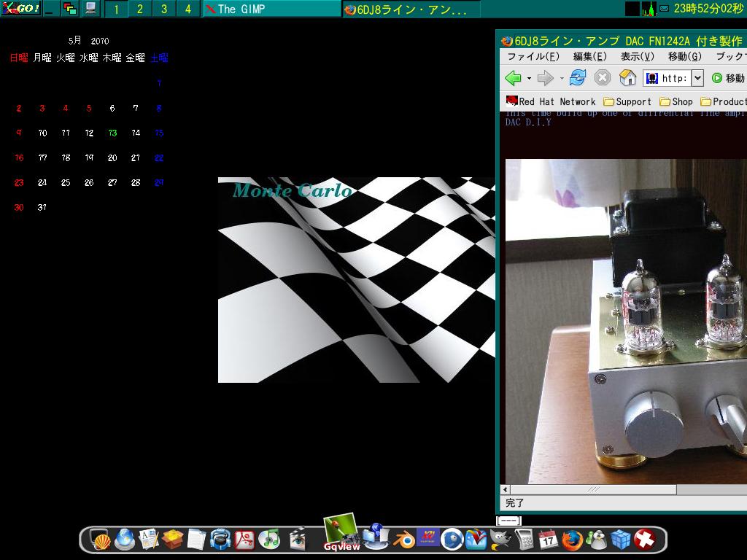This screenshot has width=747, height=560.
Task: Launch Blender from the dock
Action: click(401, 540)
